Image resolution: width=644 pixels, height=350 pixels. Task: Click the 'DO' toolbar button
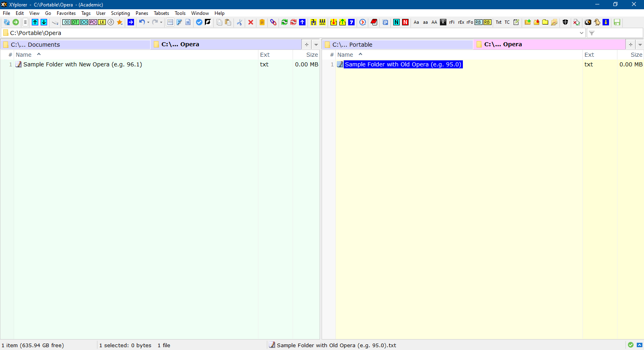pos(84,22)
